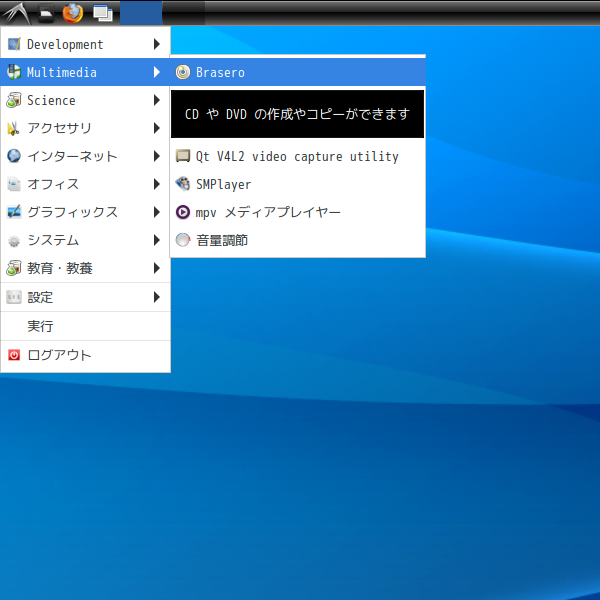Select the グラフィックス menu entry

(x=72, y=212)
